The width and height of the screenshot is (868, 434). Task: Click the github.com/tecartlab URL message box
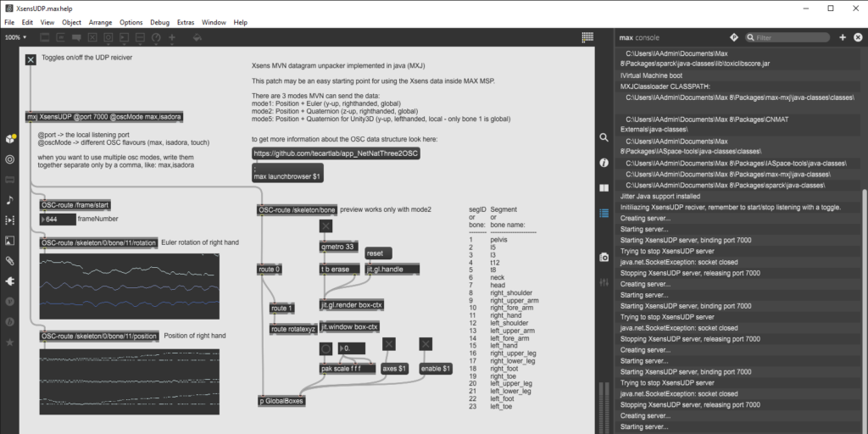[x=336, y=153]
